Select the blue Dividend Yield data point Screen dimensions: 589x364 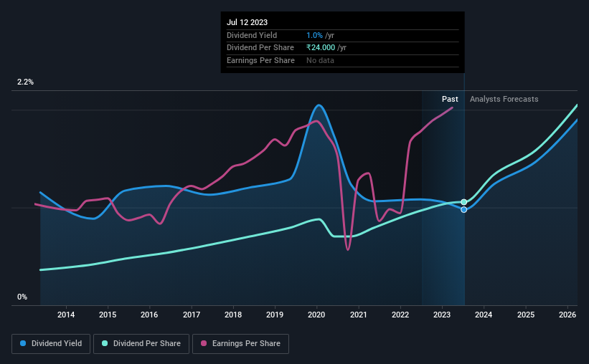point(464,209)
